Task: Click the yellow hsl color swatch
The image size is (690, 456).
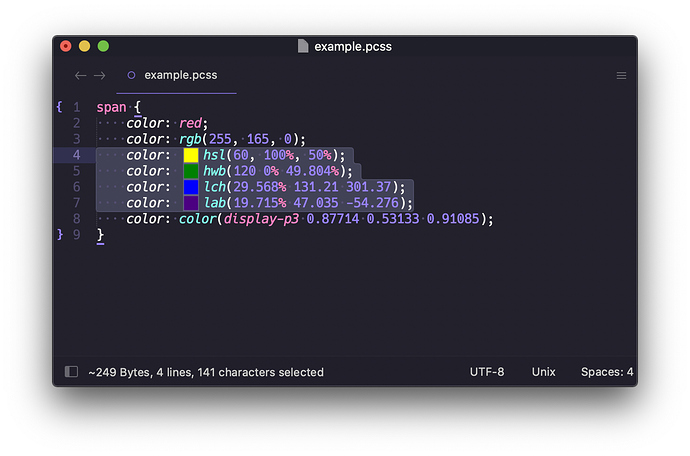Action: 191,155
